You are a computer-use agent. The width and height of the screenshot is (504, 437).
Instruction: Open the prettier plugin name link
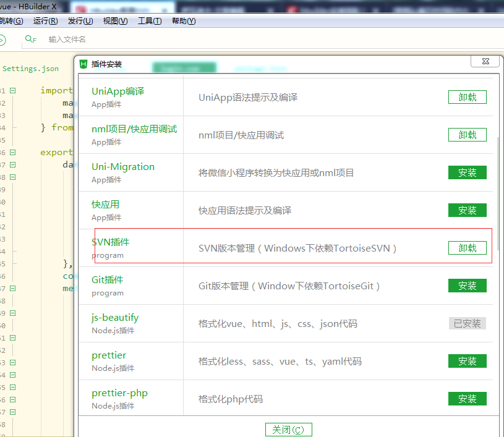point(109,355)
